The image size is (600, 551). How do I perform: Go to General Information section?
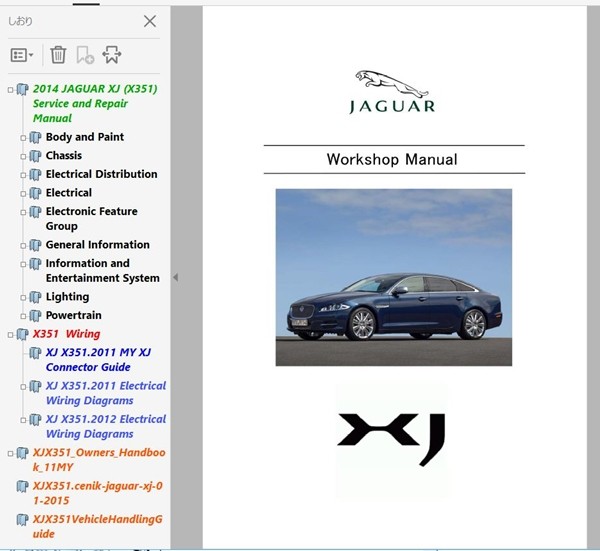tap(98, 245)
